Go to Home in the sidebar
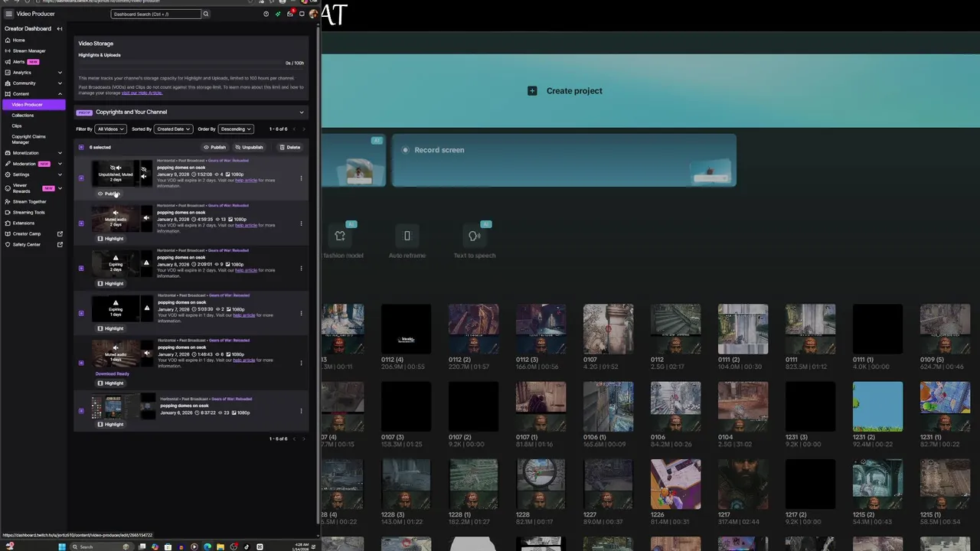 click(33, 40)
